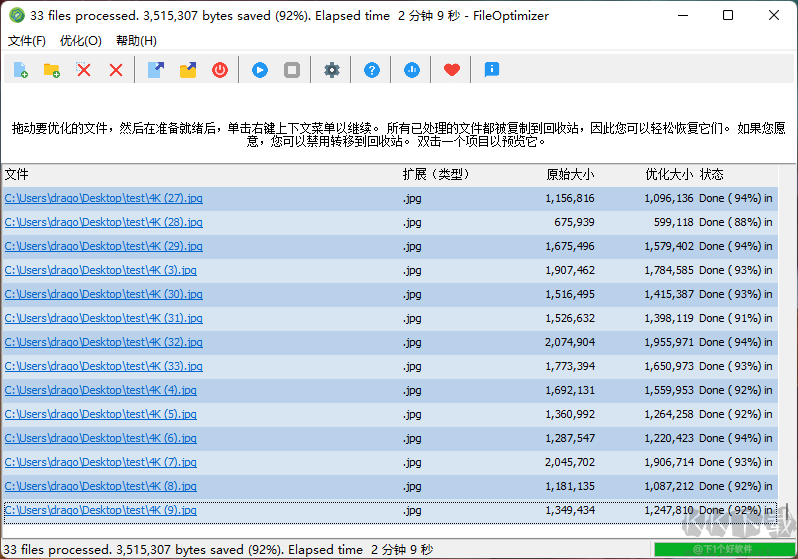Open the 帮助(H) menu
The width and height of the screenshot is (798, 559).
(136, 41)
